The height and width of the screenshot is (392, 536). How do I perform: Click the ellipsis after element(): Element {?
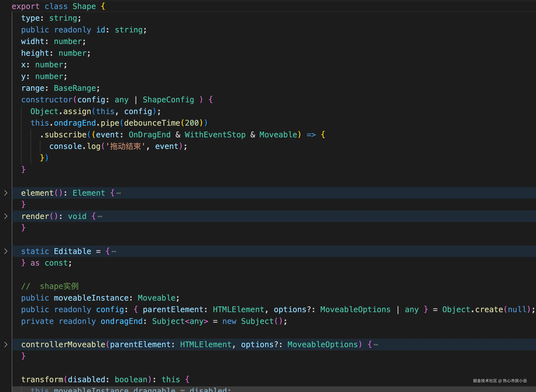119,193
